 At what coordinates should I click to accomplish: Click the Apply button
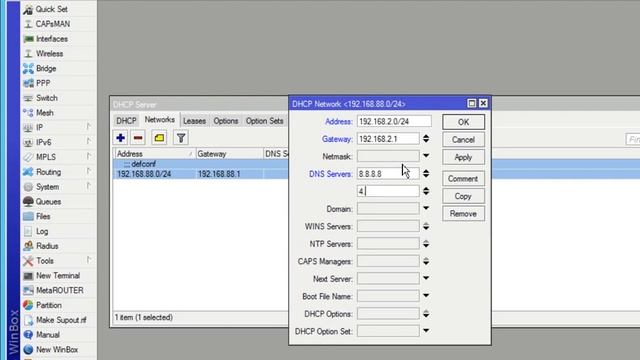click(463, 157)
